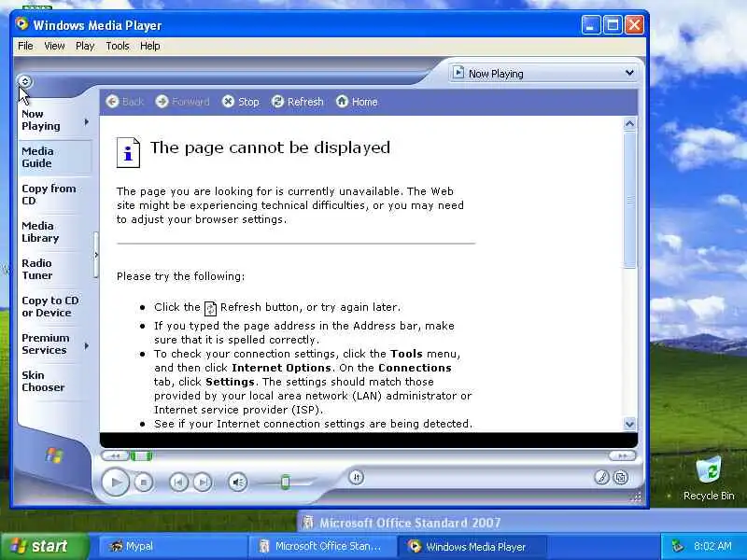This screenshot has width=747, height=560.
Task: Open the Start menu
Action: (44, 546)
